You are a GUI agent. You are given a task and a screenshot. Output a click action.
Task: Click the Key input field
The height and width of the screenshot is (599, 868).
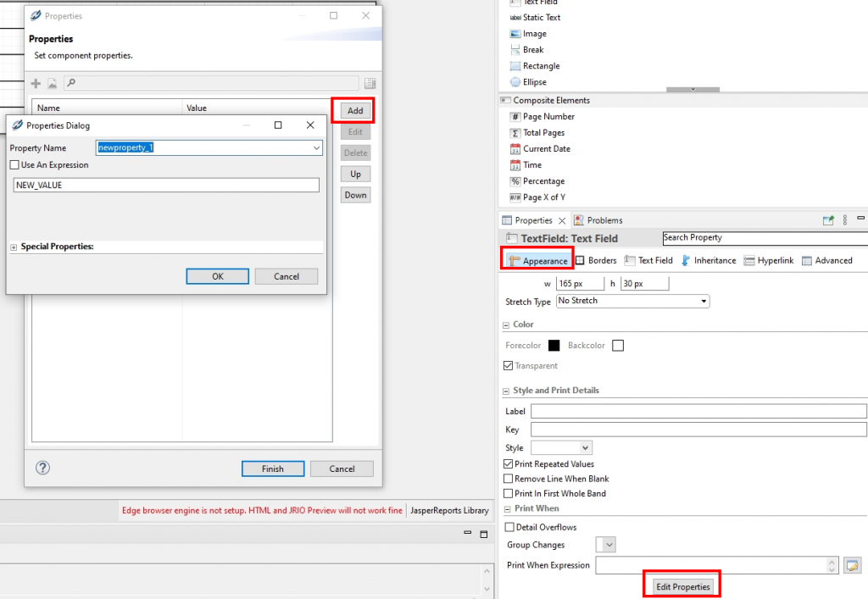(x=698, y=430)
